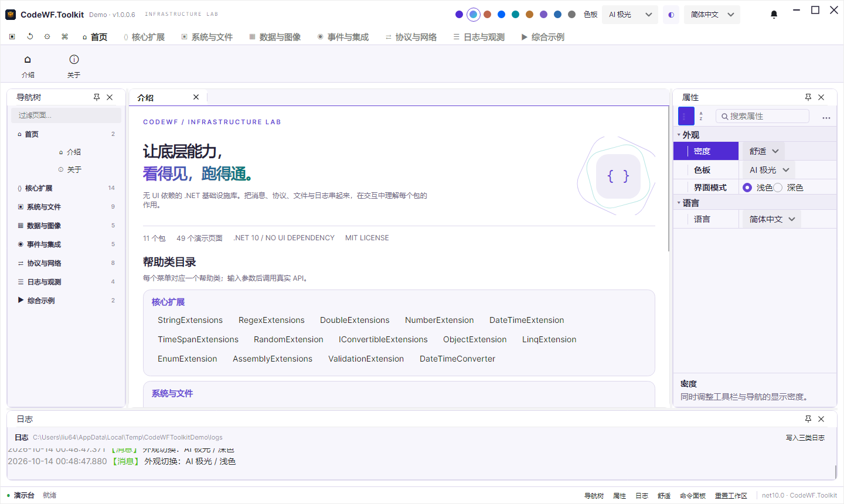
Task: Pick the teal color swatch
Action: [x=515, y=15]
